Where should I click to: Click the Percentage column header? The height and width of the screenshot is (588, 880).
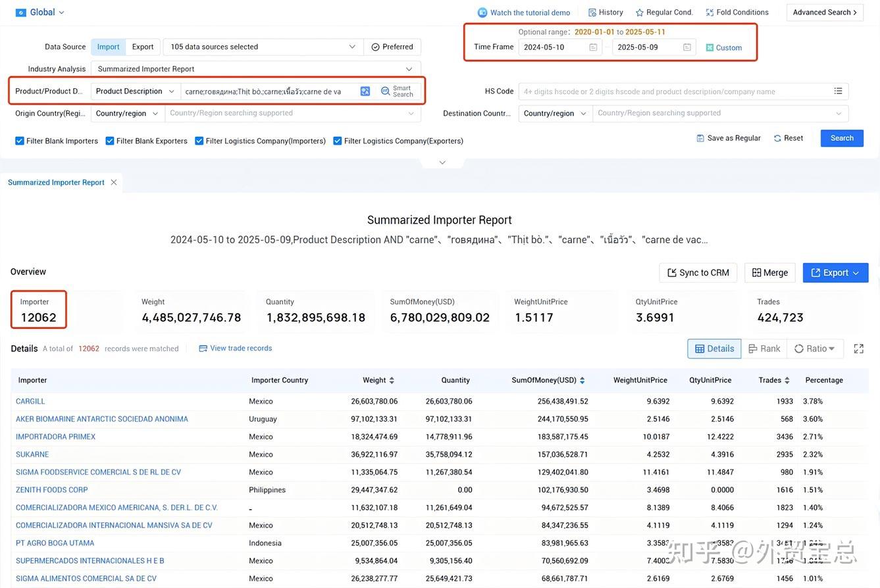(x=824, y=380)
